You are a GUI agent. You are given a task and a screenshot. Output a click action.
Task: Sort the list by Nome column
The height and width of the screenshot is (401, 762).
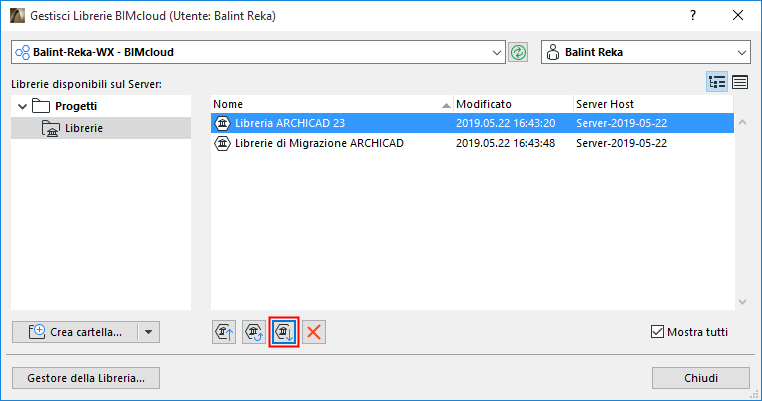(x=332, y=104)
